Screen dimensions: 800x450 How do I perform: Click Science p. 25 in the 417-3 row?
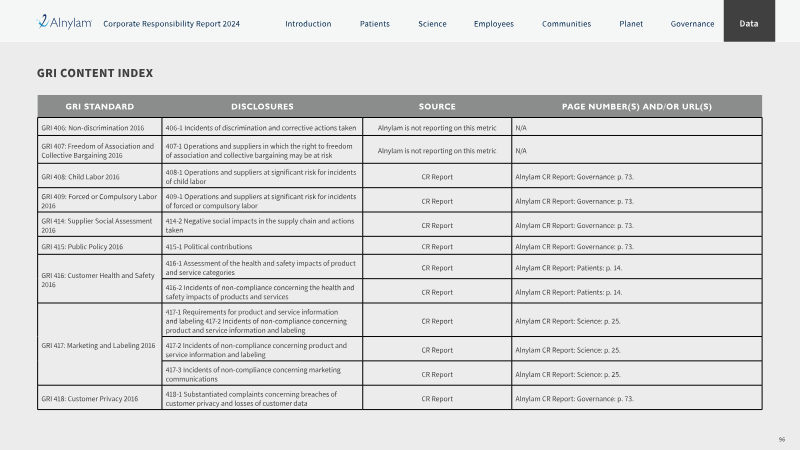coord(568,374)
